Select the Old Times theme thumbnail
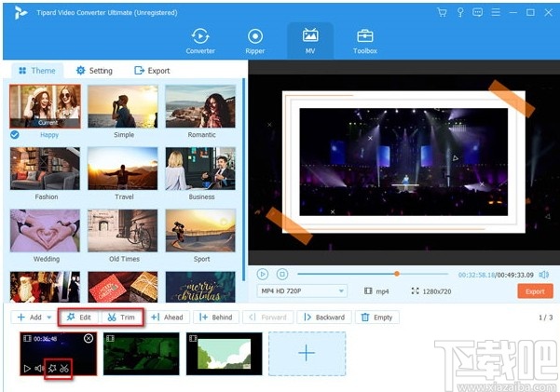 click(122, 231)
